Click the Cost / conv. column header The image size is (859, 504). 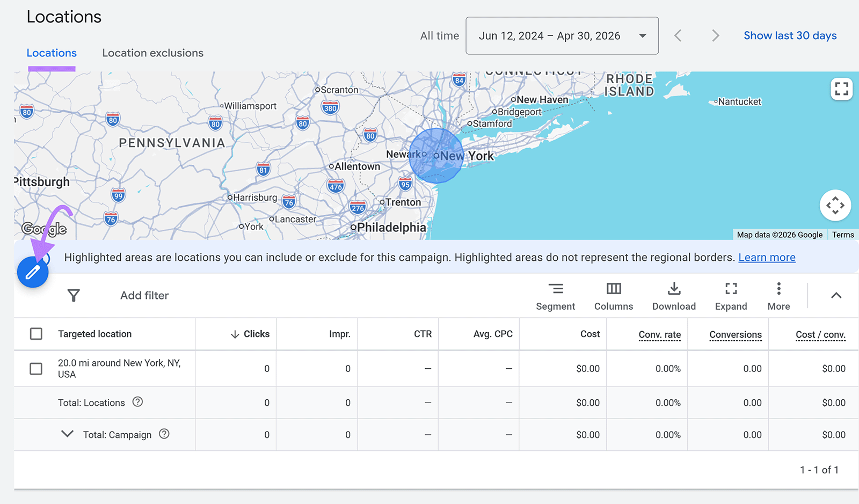click(820, 334)
